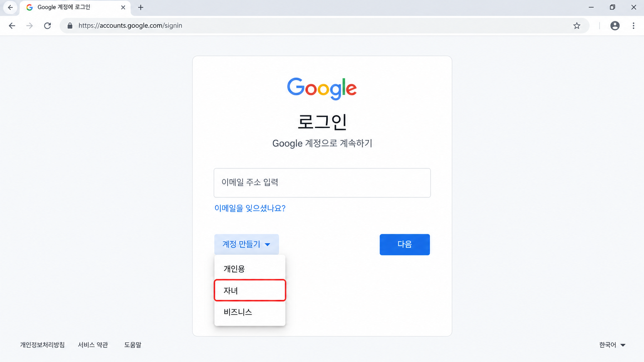Click the 다음 button
This screenshot has width=644, height=362.
405,244
